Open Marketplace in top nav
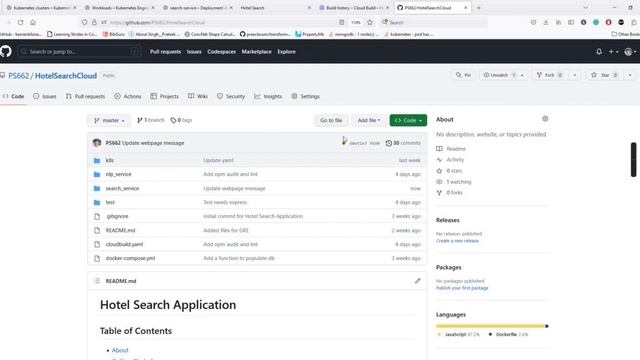Image resolution: width=640 pixels, height=360 pixels. point(256,52)
